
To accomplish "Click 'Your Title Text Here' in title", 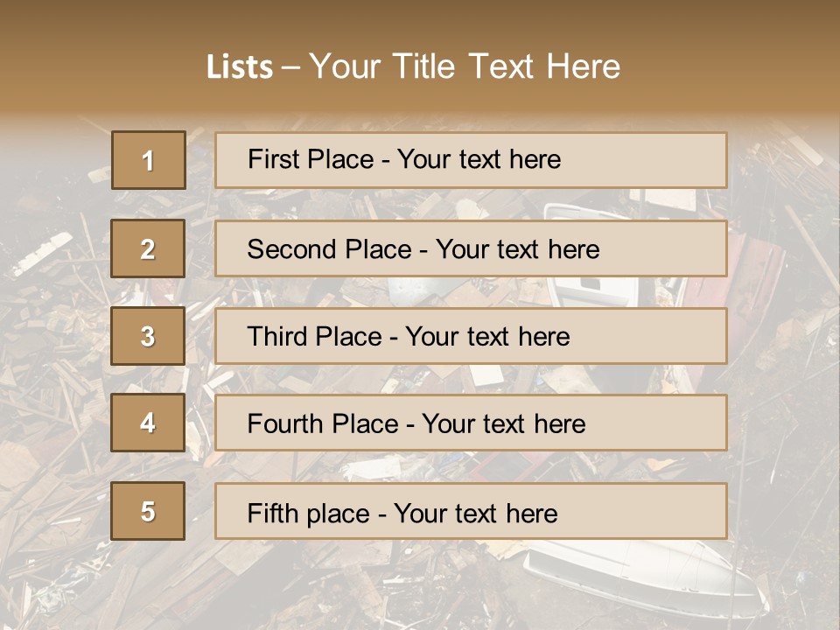I will [465, 66].
